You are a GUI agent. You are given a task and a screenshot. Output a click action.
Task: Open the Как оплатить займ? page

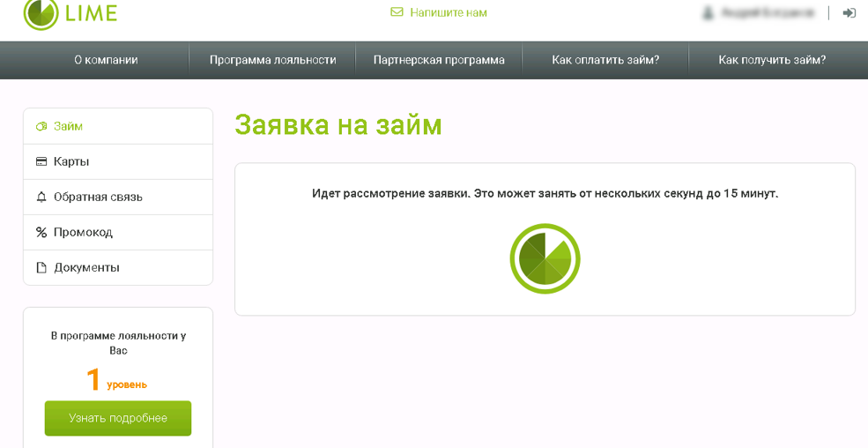coord(605,60)
